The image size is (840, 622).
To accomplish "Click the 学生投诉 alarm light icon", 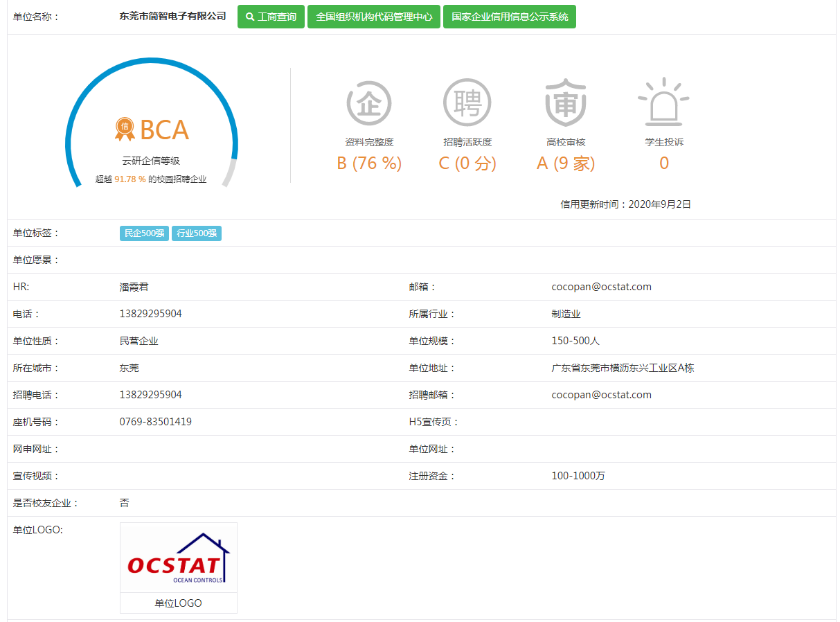I will tap(663, 103).
